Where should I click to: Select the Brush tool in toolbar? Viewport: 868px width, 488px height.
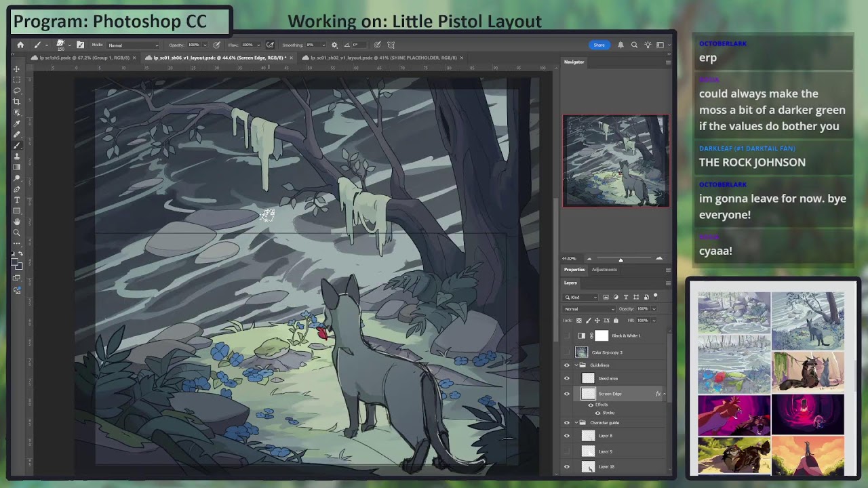(17, 145)
